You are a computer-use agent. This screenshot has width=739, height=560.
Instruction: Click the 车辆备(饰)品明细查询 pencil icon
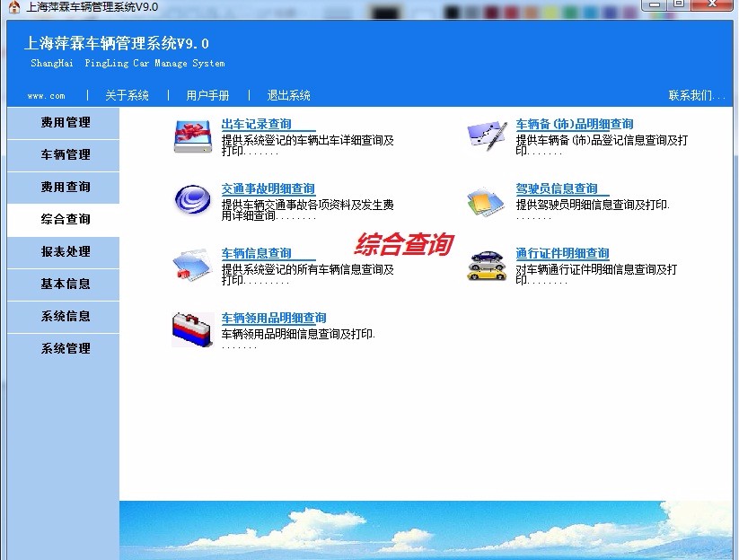pyautogui.click(x=486, y=135)
